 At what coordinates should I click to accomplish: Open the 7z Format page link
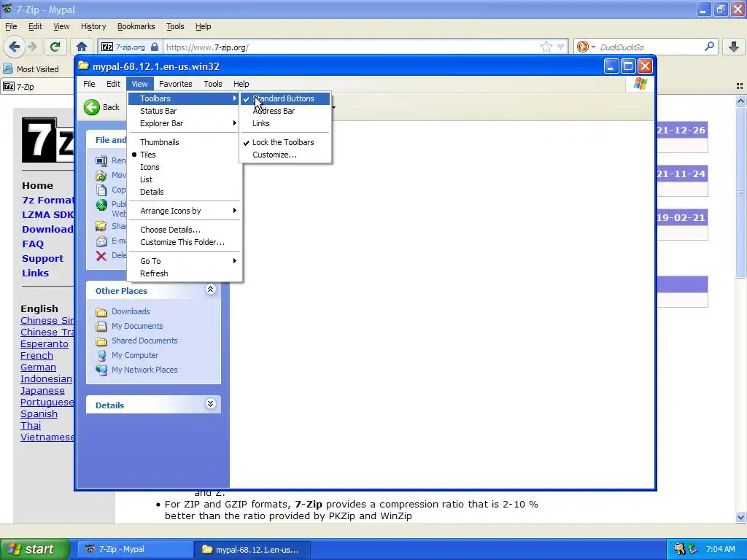tap(47, 201)
